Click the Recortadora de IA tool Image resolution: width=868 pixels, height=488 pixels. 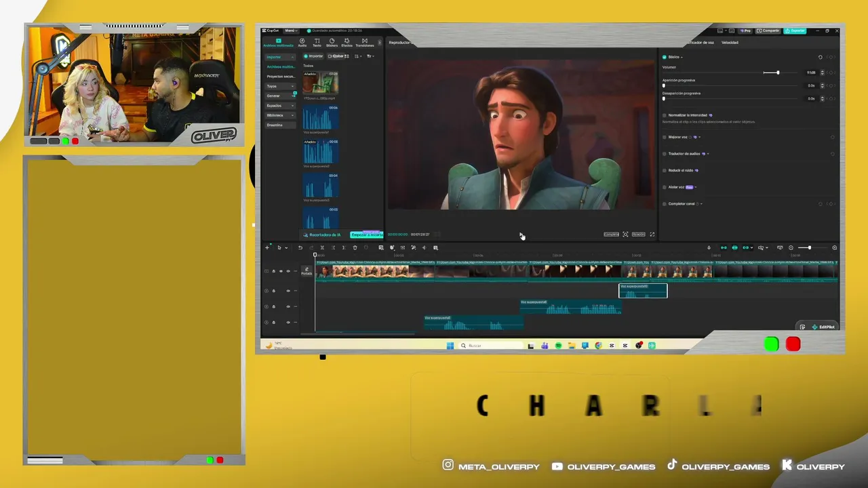322,235
